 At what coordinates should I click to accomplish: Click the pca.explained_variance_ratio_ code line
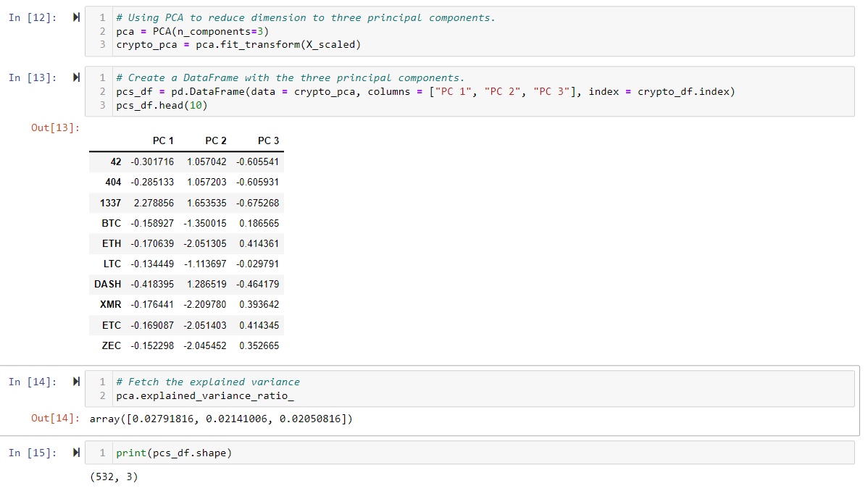point(205,396)
